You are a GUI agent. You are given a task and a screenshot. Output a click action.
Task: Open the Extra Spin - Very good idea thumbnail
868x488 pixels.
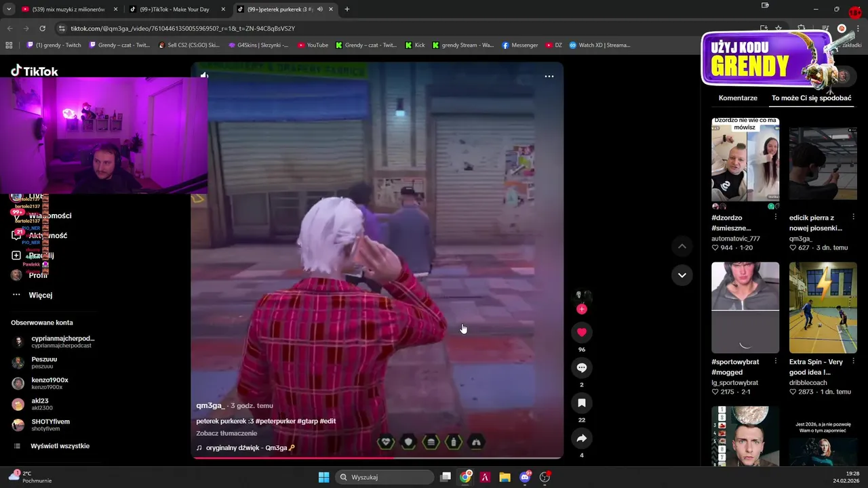pyautogui.click(x=823, y=308)
